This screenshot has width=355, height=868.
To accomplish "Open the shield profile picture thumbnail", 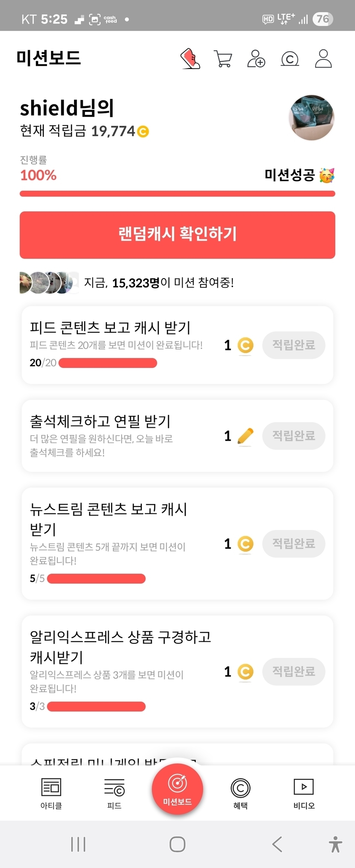I will point(312,118).
